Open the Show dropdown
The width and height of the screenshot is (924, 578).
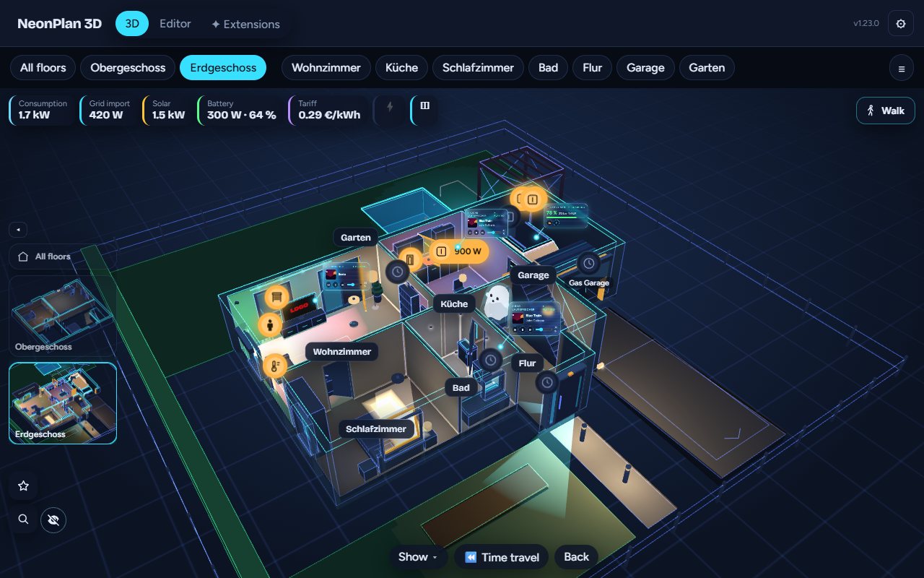[x=418, y=557]
